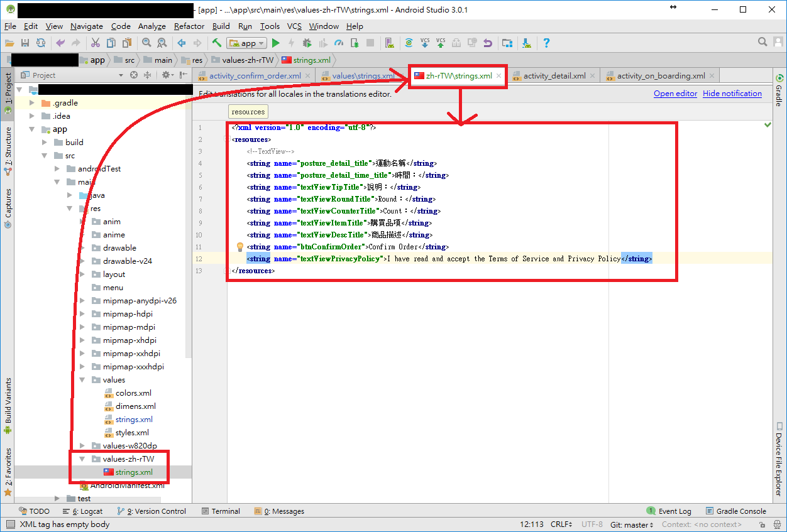Update project via the VCS down-arrow icon
The width and height of the screenshot is (787, 532).
coord(424,43)
